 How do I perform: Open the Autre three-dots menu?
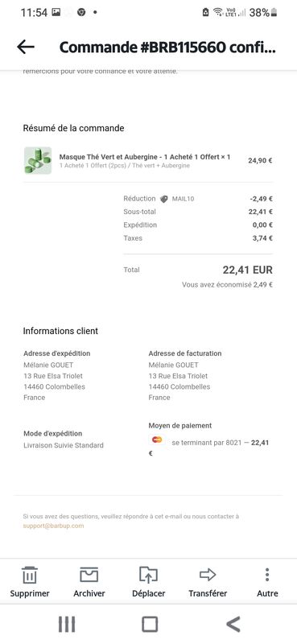267,575
